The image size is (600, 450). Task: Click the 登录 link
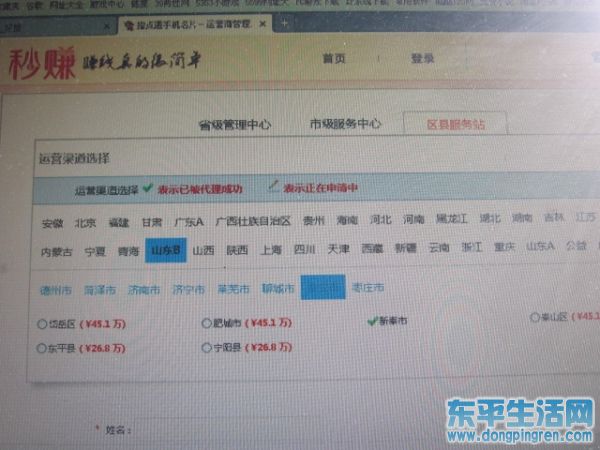coord(422,59)
